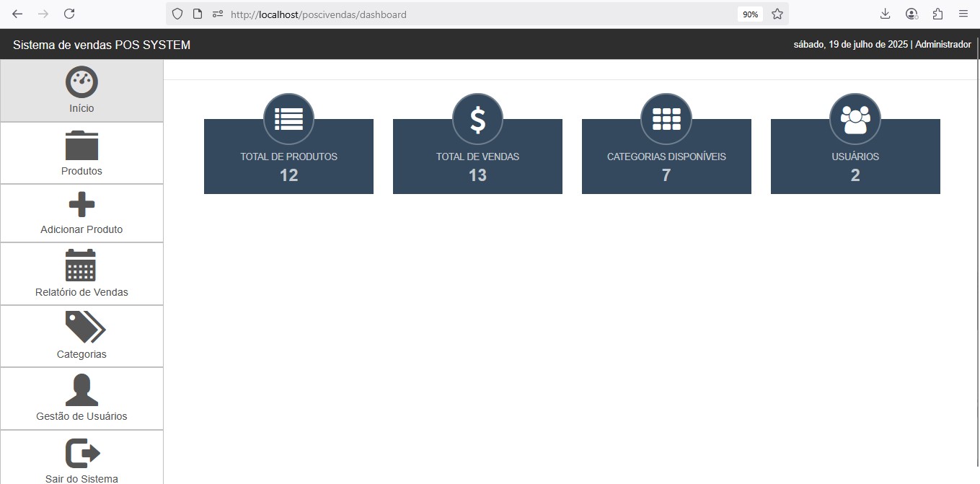Open the browser application menu
This screenshot has width=980, height=484.
point(963,13)
